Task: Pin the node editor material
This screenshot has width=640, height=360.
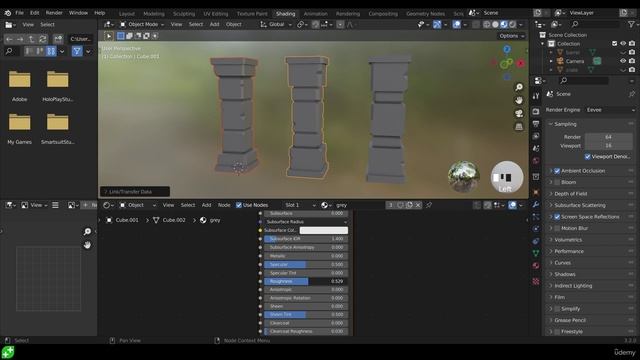Action: coord(429,205)
